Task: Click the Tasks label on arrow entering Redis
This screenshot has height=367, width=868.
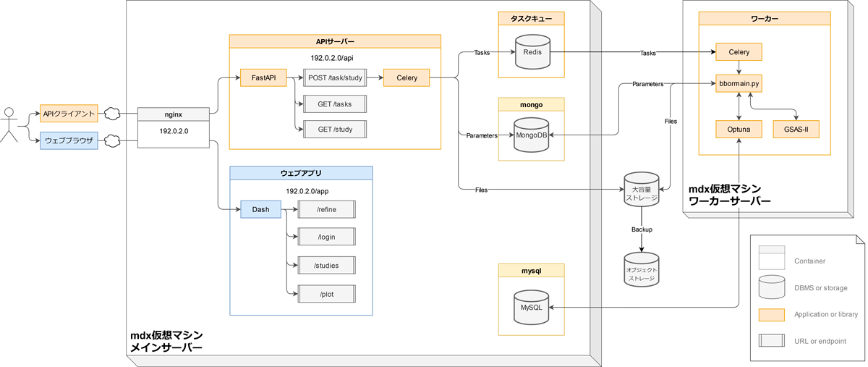Action: pyautogui.click(x=482, y=52)
